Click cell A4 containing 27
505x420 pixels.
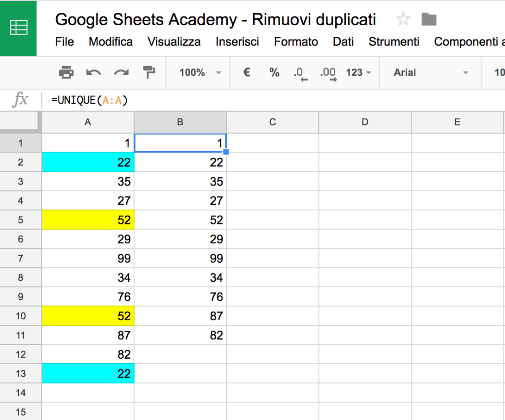click(88, 200)
